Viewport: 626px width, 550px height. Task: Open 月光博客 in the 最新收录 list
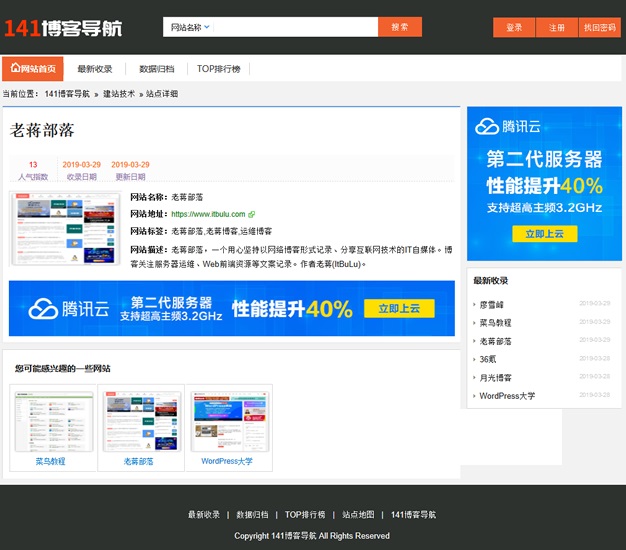[495, 378]
